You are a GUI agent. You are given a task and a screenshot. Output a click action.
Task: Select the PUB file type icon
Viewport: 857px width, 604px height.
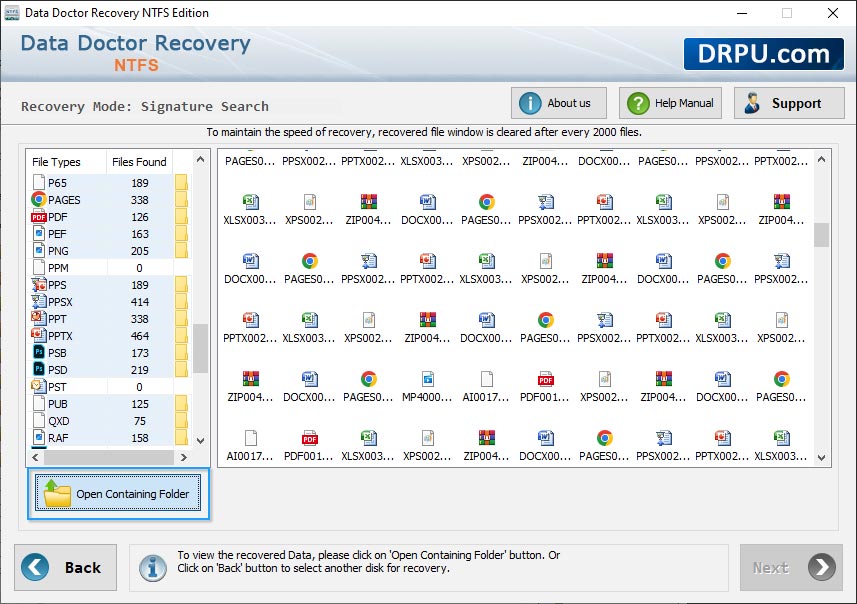(39, 403)
